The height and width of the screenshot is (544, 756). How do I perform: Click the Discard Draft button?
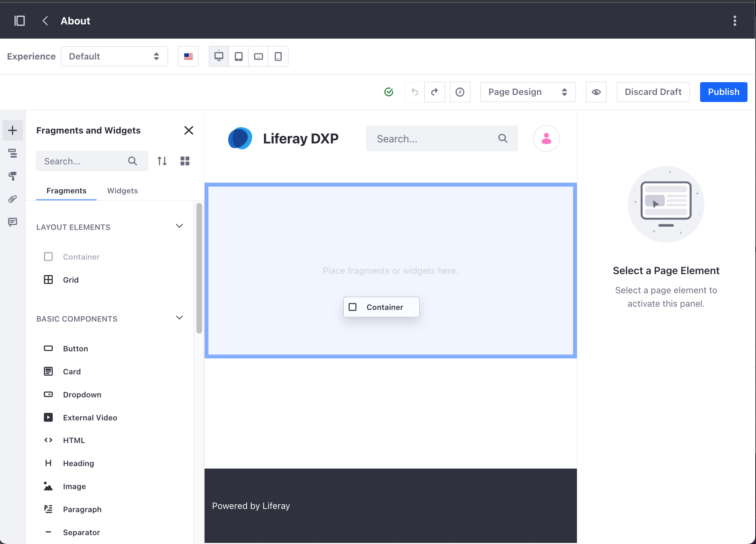(x=653, y=92)
